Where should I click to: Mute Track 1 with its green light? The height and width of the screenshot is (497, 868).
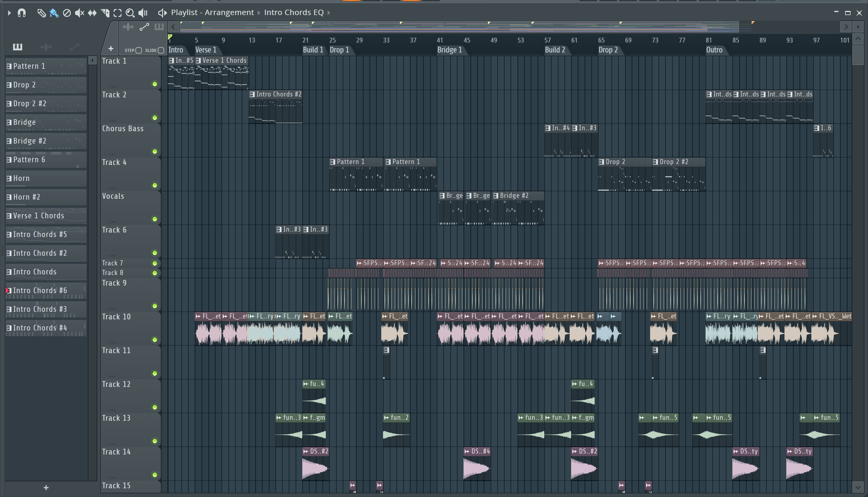click(x=155, y=84)
